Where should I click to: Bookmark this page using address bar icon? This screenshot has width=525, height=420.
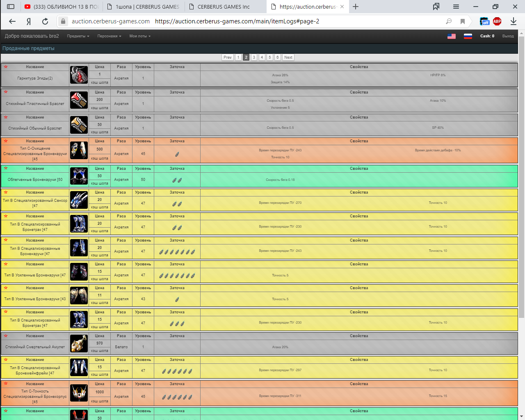[x=463, y=21]
